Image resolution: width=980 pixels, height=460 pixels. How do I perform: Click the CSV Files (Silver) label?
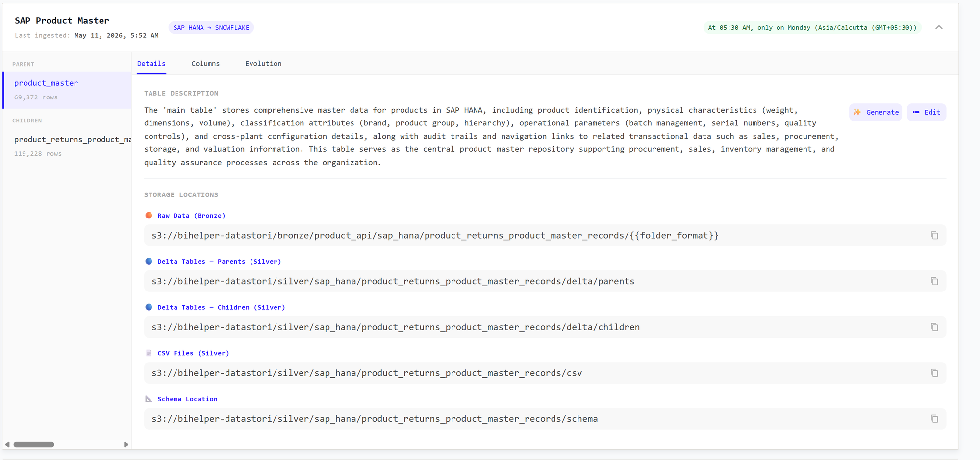click(x=193, y=353)
